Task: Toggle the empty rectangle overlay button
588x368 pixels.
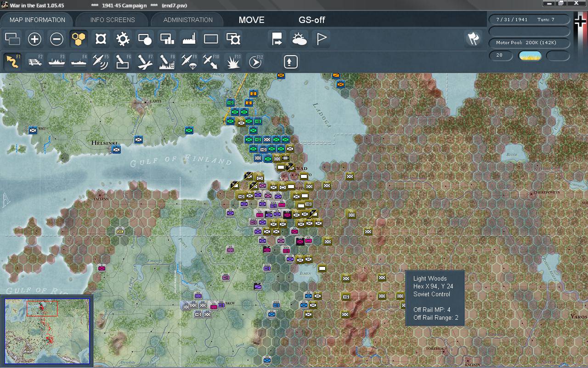Action: click(x=211, y=39)
